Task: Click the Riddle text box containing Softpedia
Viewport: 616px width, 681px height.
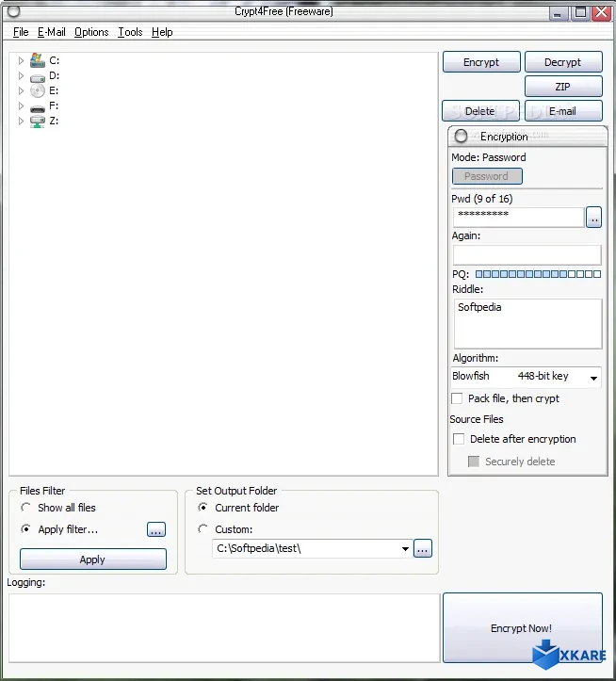Action: click(x=527, y=324)
